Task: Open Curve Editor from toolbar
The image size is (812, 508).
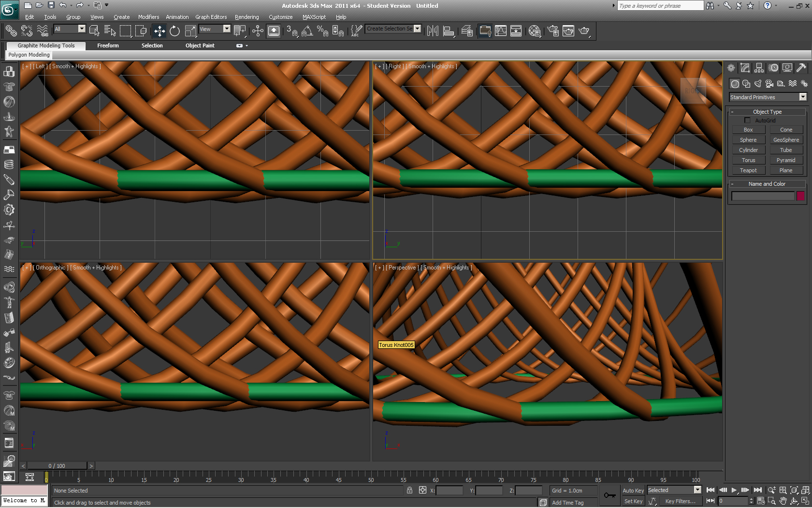Action: (x=501, y=31)
